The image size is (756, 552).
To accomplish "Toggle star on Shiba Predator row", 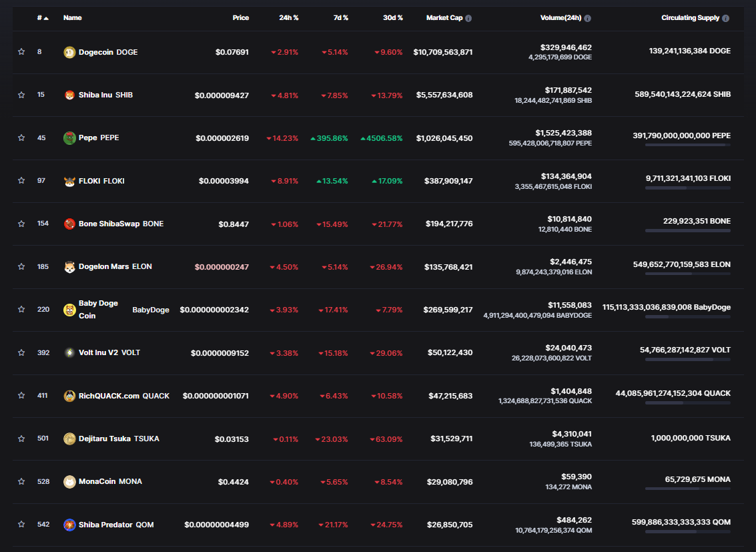I will pos(21,525).
